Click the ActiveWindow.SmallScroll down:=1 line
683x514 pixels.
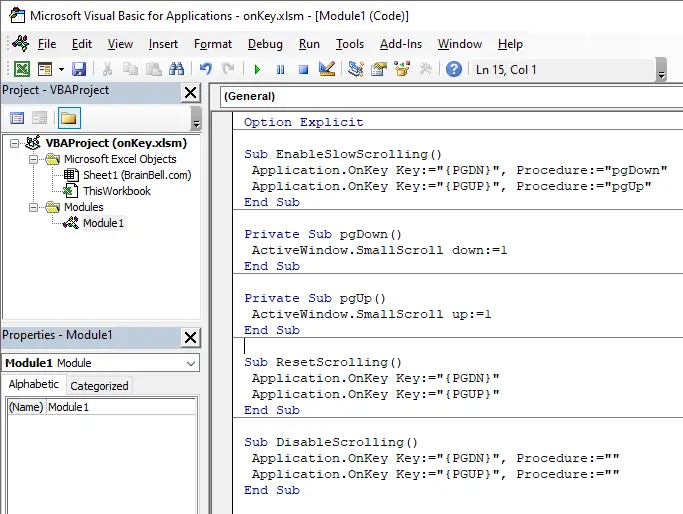(x=379, y=250)
